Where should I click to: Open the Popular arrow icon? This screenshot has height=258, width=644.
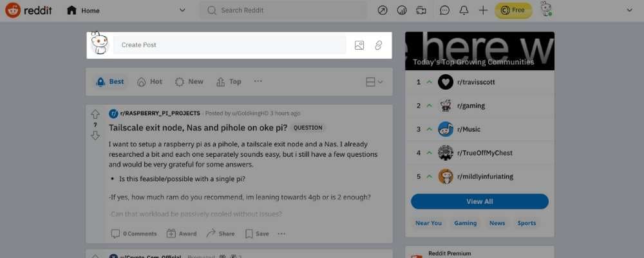click(383, 10)
